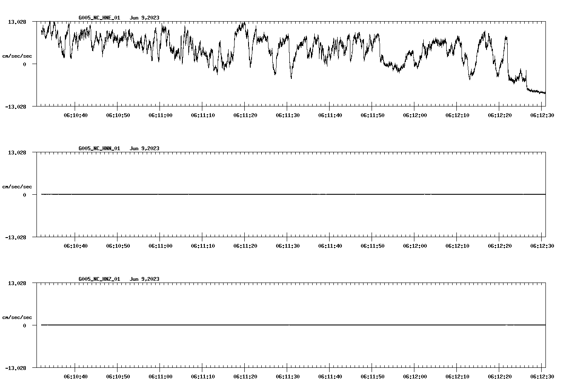The width and height of the screenshot is (576, 392).
Task: Click 06:12:20 time label under HNE plot
Action: point(500,115)
